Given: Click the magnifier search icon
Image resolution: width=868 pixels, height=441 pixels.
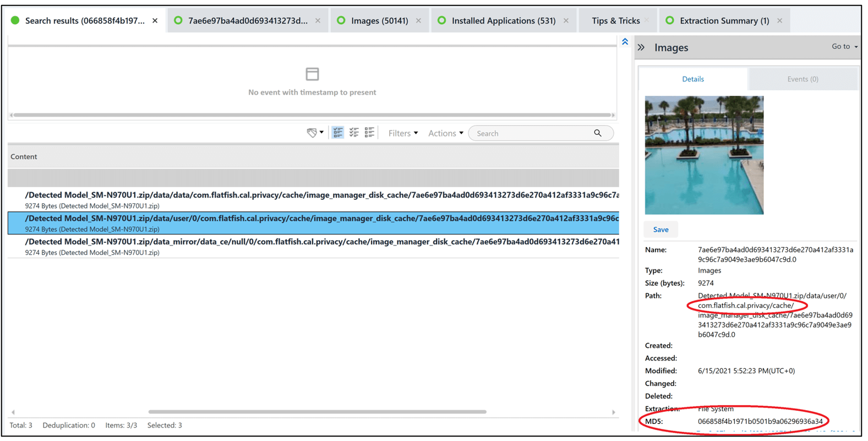Looking at the screenshot, I should click(598, 133).
